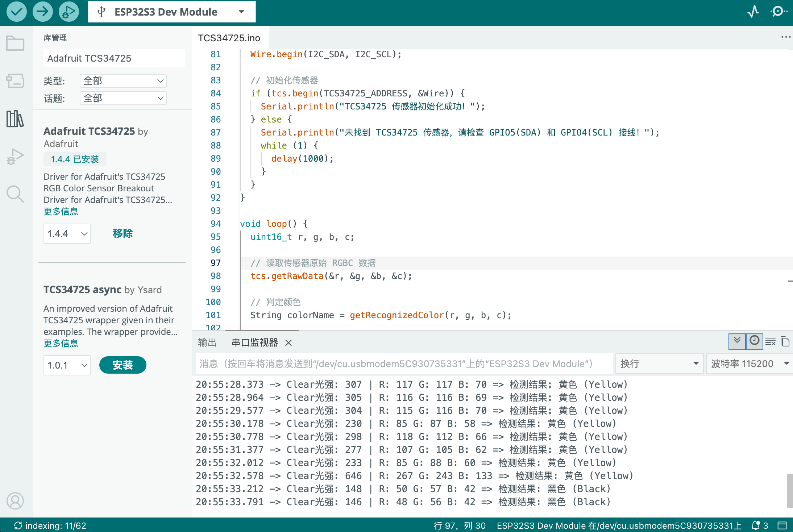793x532 pixels.
Task: Click the void loop() line
Action: click(274, 224)
